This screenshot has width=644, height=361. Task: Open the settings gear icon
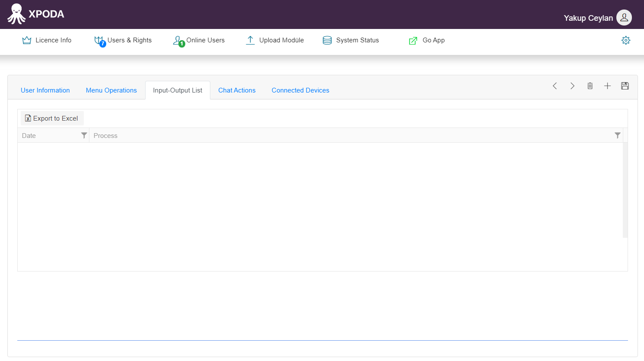pos(626,40)
